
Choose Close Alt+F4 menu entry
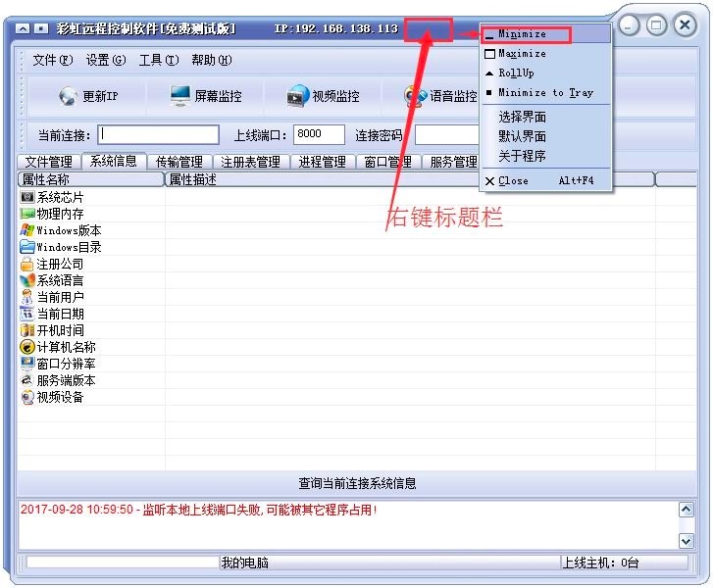(545, 181)
